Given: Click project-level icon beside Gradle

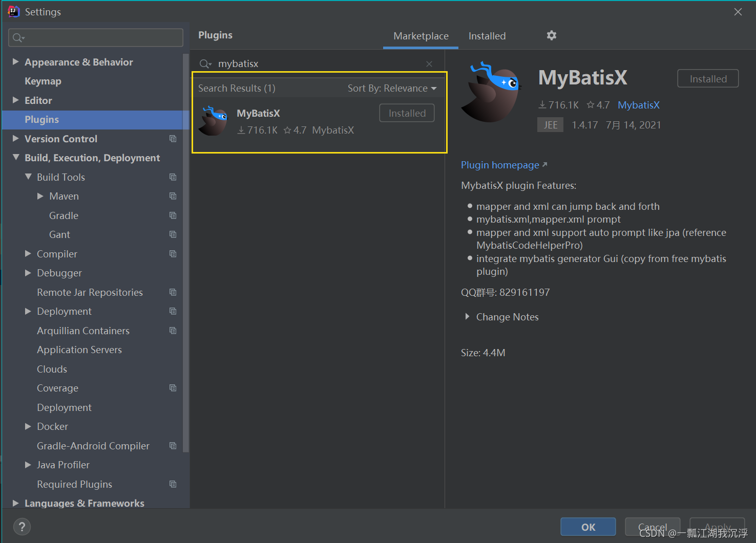Looking at the screenshot, I should point(173,215).
